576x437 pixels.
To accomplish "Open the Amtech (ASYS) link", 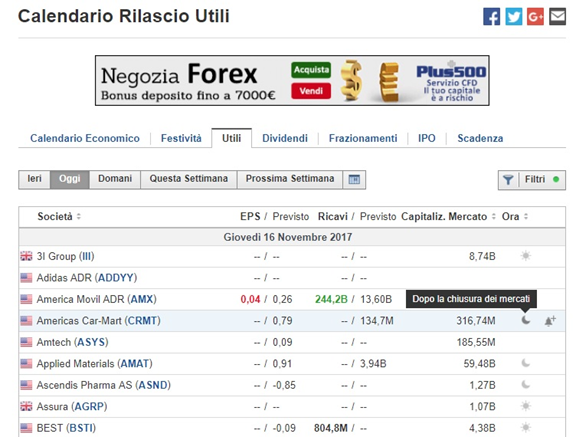I will pos(72,342).
